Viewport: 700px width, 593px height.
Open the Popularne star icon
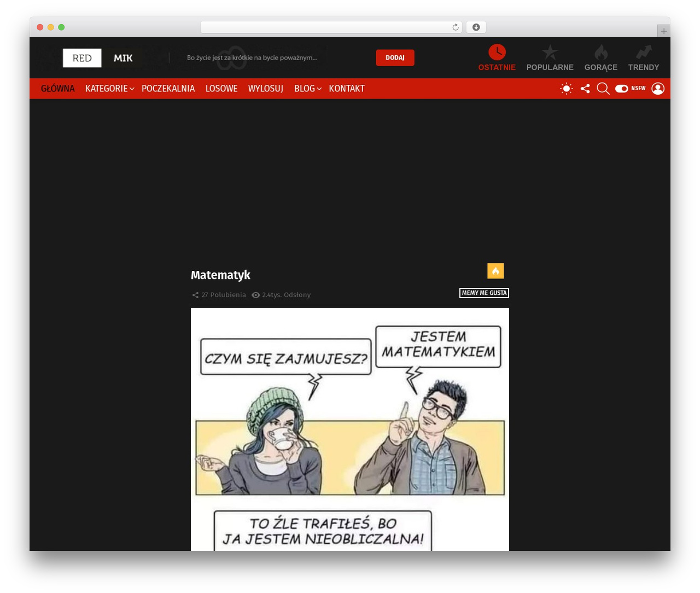click(x=550, y=53)
